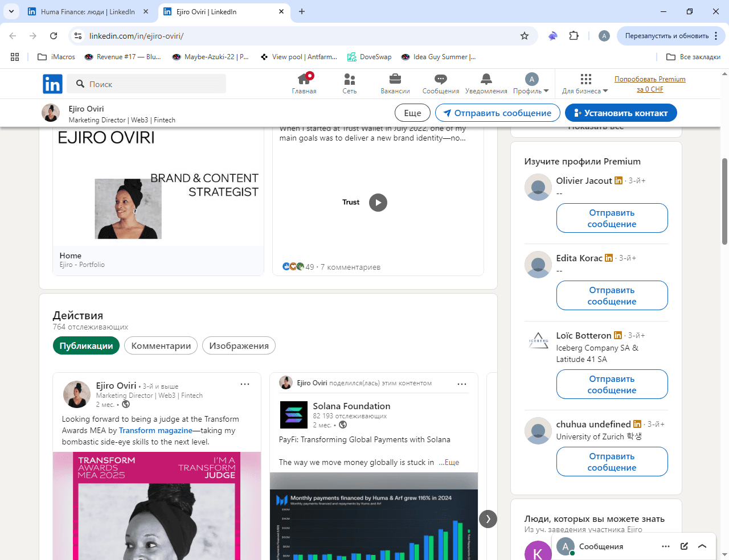Viewport: 729px width, 560px height.
Task: Click the Попробовать Premium link
Action: [650, 84]
